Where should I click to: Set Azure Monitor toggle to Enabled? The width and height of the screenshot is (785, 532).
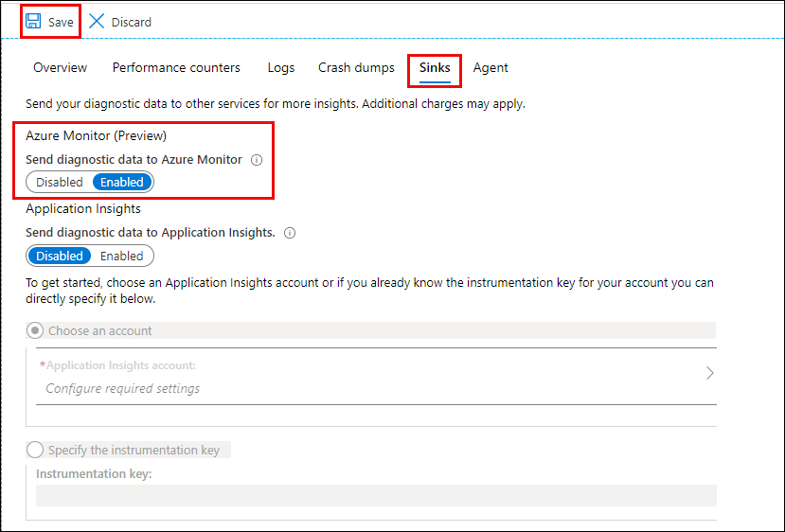tap(122, 182)
